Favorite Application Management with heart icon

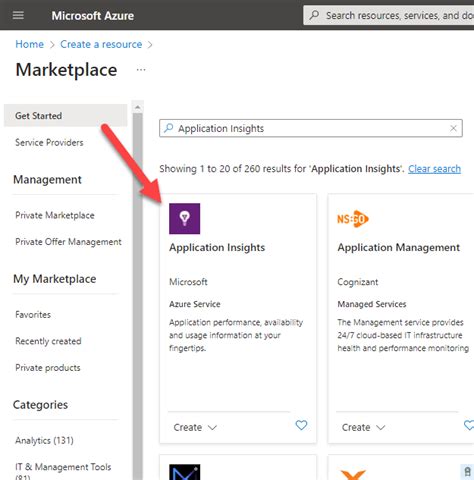(469, 425)
